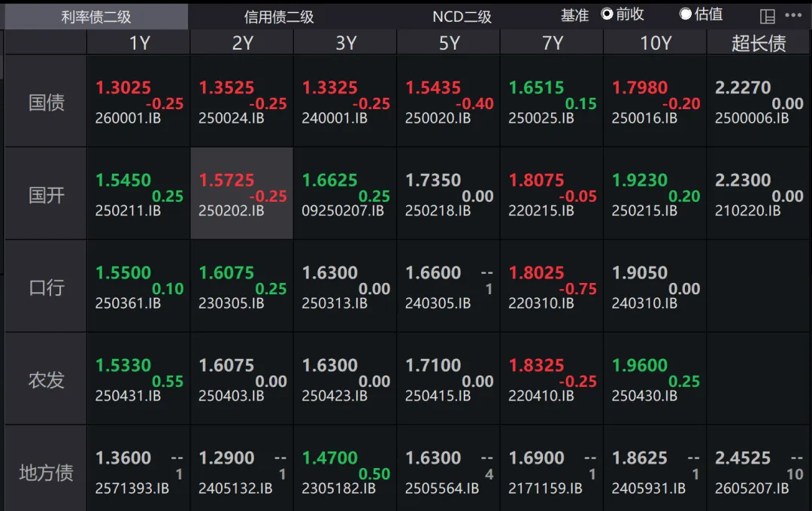Image resolution: width=812 pixels, height=511 pixels.
Task: Select the 国债 row header
Action: coord(47,102)
